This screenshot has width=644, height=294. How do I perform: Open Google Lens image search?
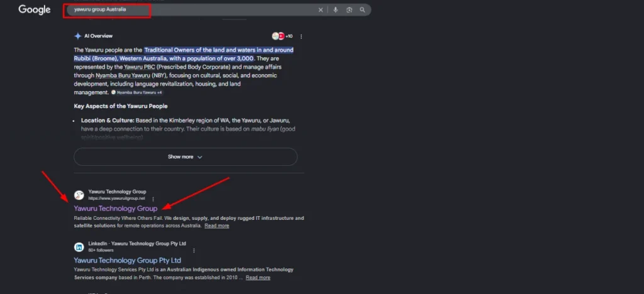(x=349, y=10)
